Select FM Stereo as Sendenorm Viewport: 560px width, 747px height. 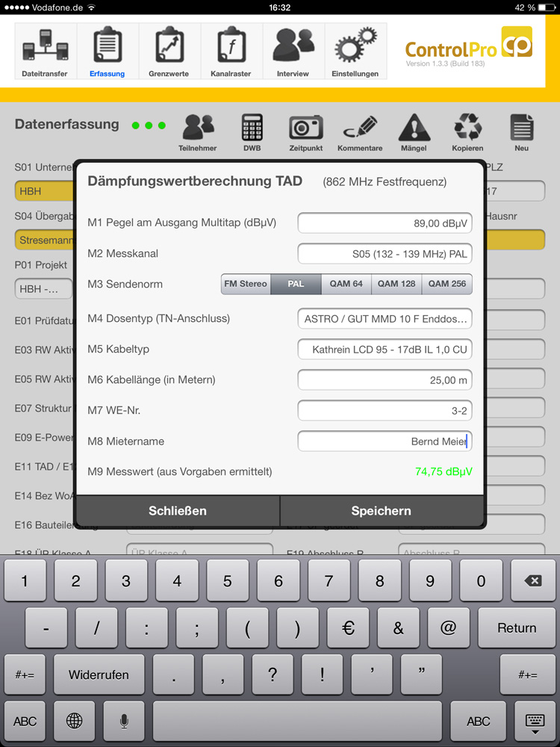point(246,284)
